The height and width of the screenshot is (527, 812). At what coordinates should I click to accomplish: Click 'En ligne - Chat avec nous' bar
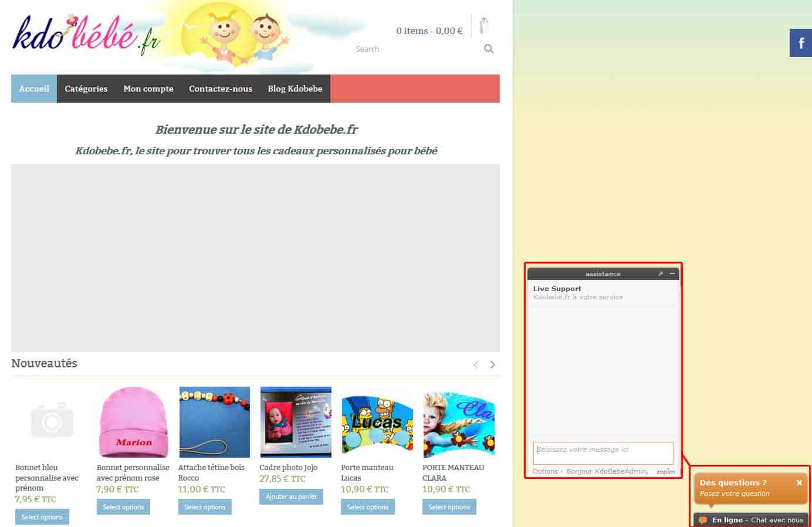[751, 520]
